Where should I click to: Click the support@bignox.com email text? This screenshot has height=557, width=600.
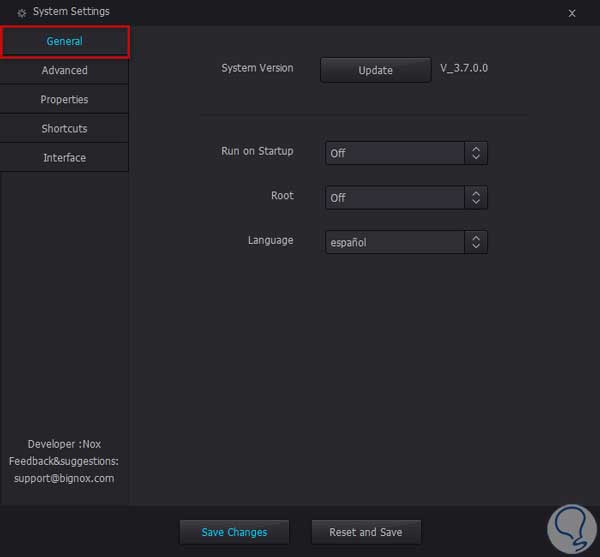point(64,478)
